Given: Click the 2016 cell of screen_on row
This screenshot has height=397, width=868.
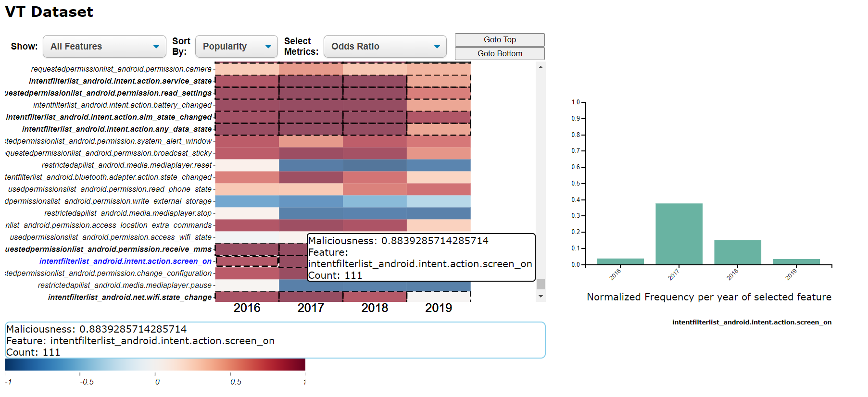Looking at the screenshot, I should [x=247, y=261].
